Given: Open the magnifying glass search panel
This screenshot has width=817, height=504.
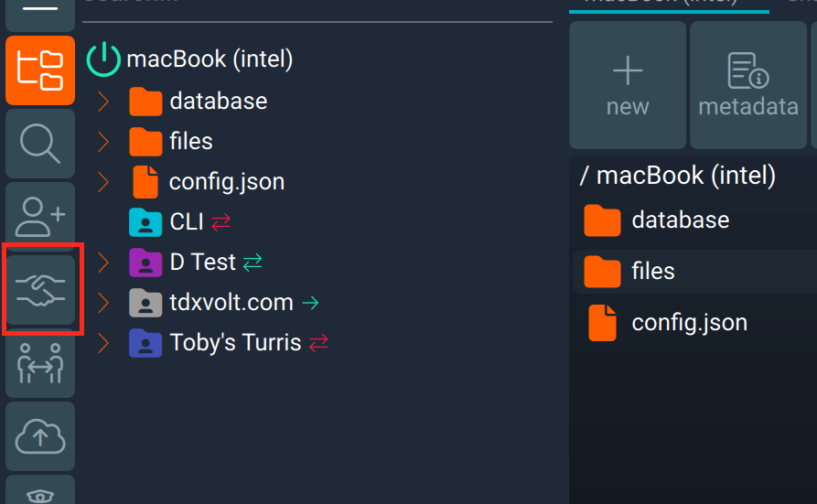Looking at the screenshot, I should pyautogui.click(x=39, y=145).
